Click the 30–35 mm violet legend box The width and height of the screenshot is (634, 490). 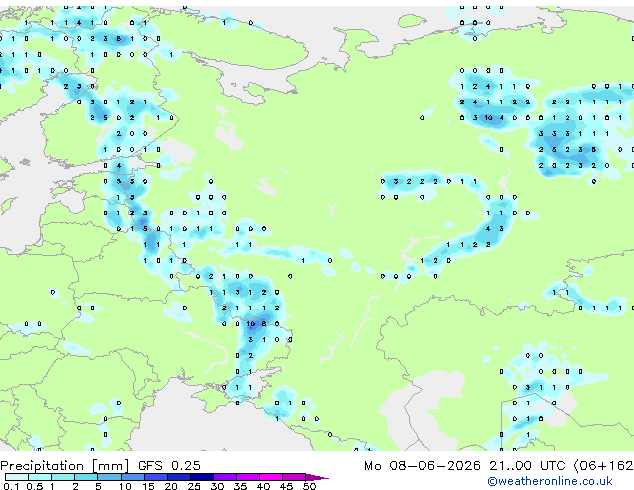225,477
